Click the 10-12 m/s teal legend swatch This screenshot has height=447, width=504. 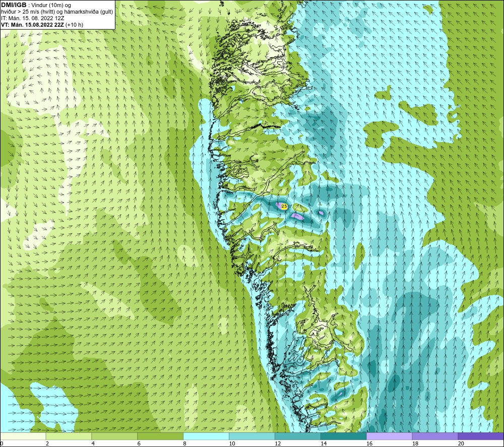(252, 436)
